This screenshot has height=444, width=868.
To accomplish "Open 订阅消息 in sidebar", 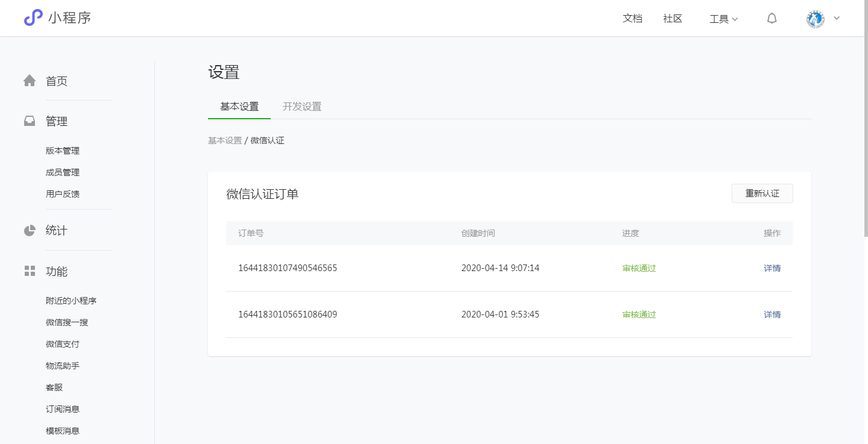I will point(63,409).
